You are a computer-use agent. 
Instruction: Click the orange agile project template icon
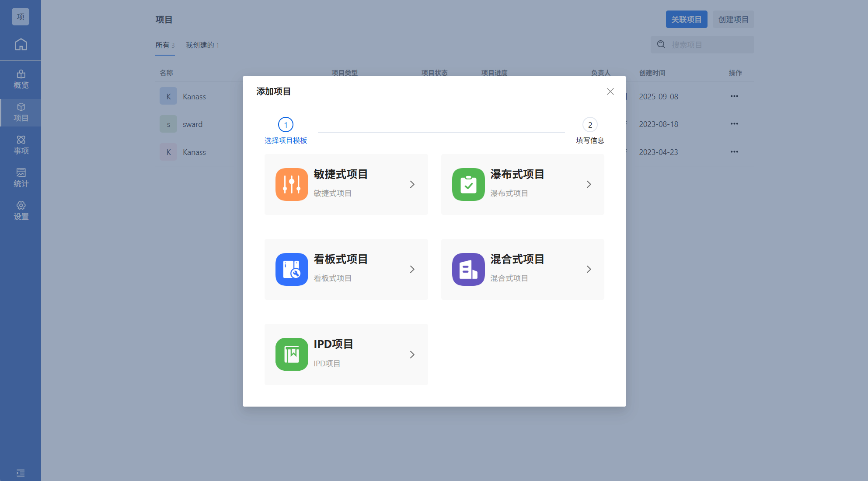pyautogui.click(x=292, y=184)
